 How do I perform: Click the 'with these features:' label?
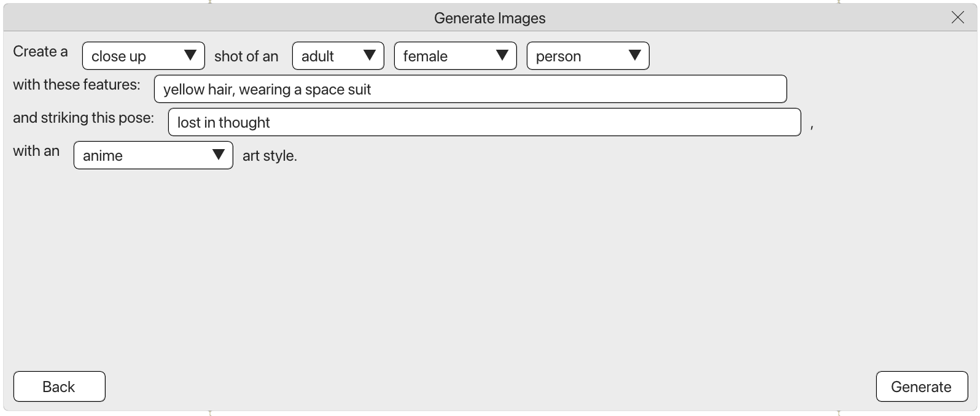click(x=77, y=85)
